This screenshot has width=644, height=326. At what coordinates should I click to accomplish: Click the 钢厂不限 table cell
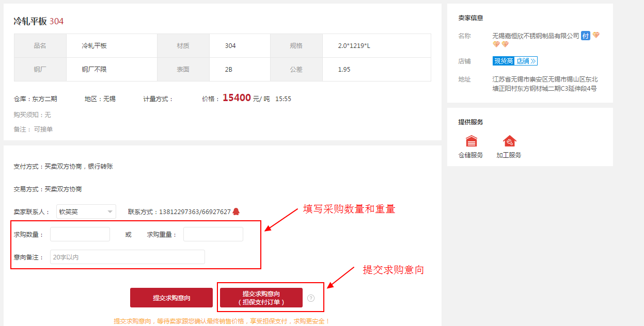pos(94,69)
